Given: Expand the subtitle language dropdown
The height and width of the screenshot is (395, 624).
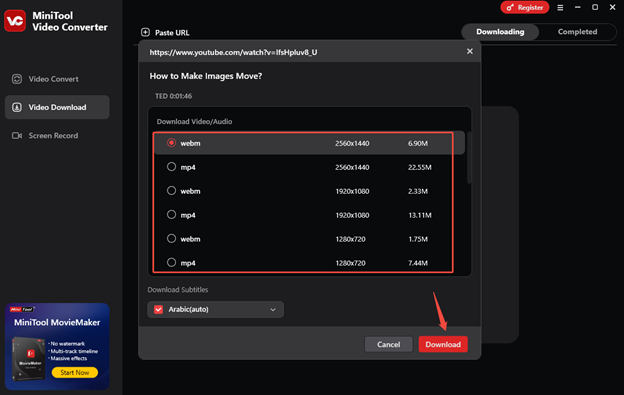Looking at the screenshot, I should 273,309.
